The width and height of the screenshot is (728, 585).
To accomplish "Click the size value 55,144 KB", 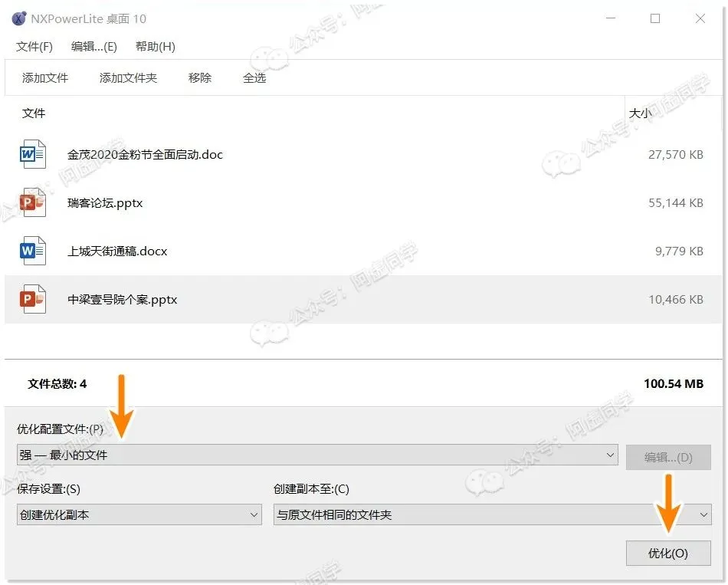I will (x=676, y=202).
